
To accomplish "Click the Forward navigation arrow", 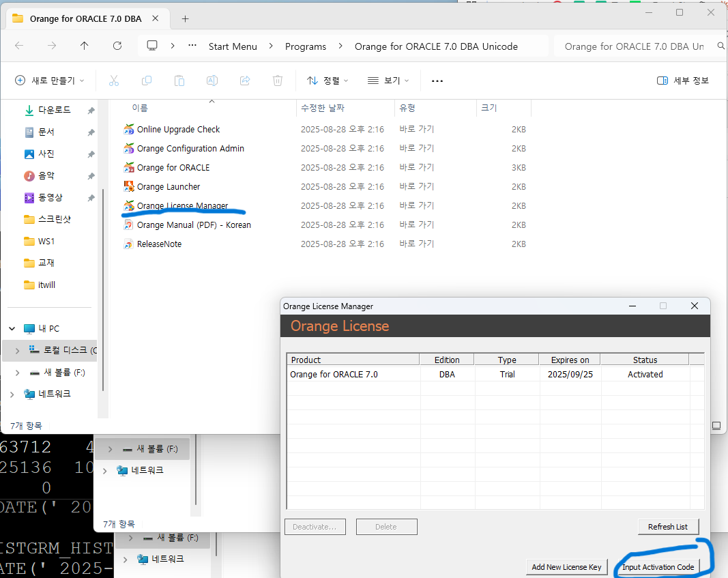I will 52,46.
